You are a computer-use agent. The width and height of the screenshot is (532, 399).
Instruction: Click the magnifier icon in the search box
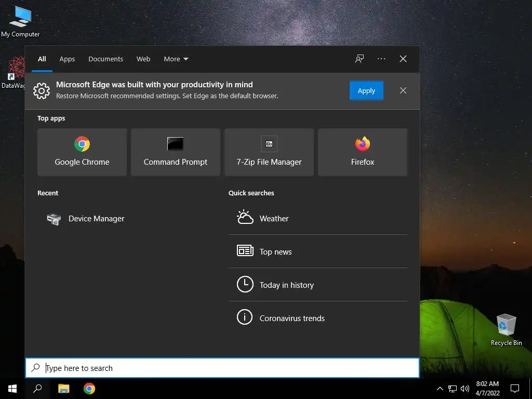[x=36, y=367]
